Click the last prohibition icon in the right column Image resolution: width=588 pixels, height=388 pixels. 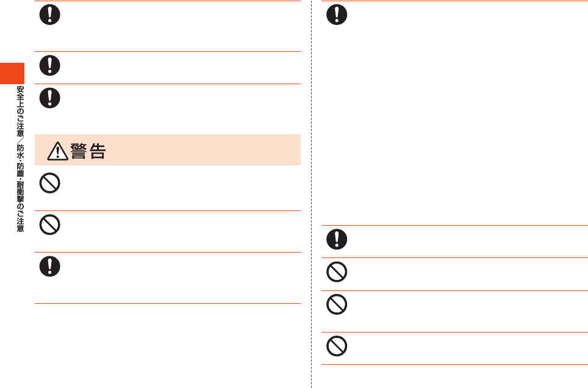coord(337,346)
